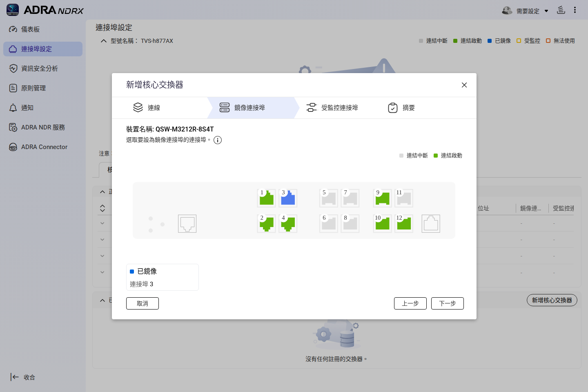Close the 新增核心交換器 dialog
This screenshot has width=588, height=392.
coord(464,85)
